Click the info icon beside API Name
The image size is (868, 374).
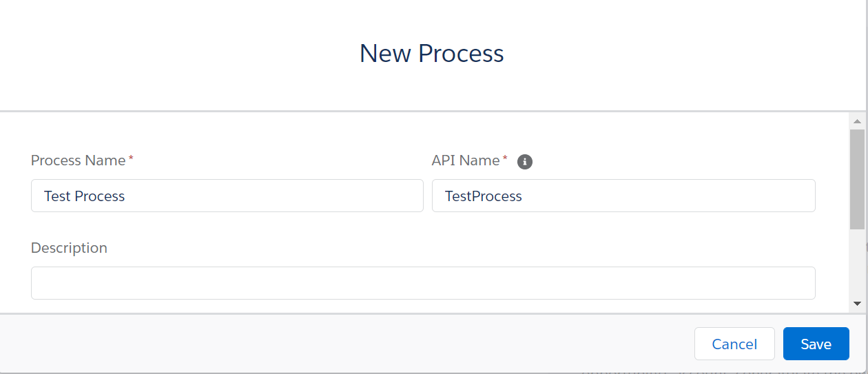click(525, 162)
